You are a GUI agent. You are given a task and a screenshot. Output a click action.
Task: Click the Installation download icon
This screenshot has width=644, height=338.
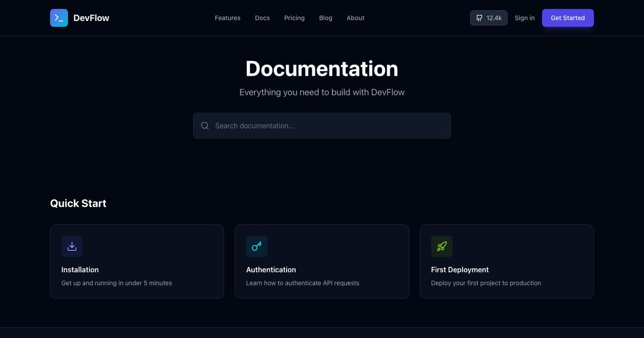coord(72,246)
